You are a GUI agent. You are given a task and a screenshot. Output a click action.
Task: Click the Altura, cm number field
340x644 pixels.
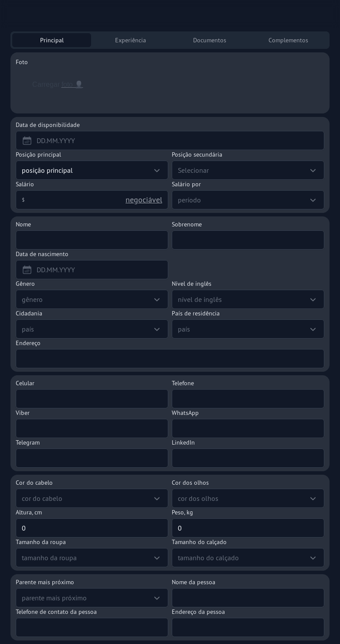(92, 528)
